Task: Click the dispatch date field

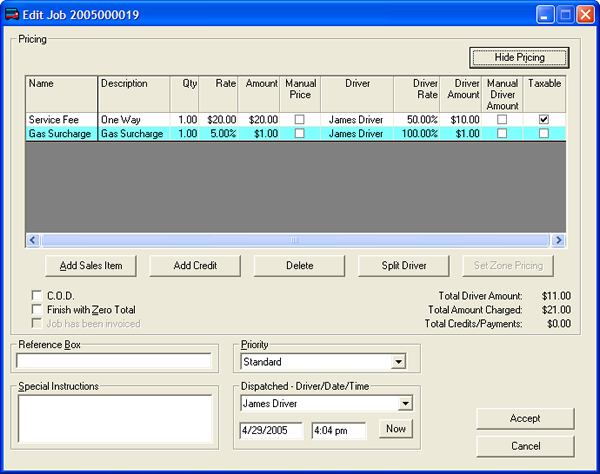Action: pos(272,430)
